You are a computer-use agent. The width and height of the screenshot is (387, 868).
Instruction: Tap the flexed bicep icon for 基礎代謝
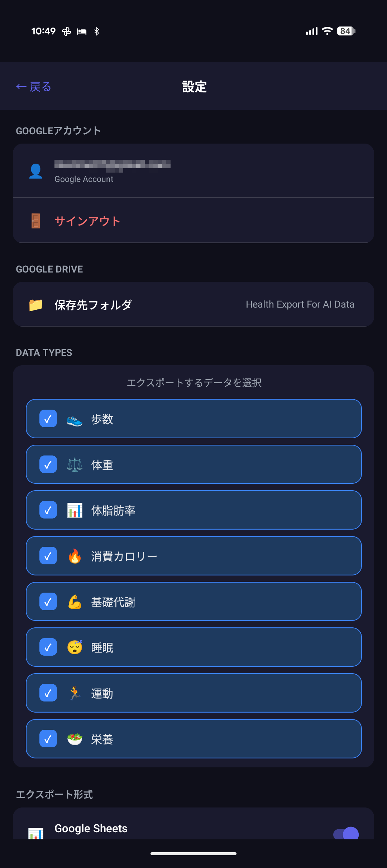(x=75, y=602)
